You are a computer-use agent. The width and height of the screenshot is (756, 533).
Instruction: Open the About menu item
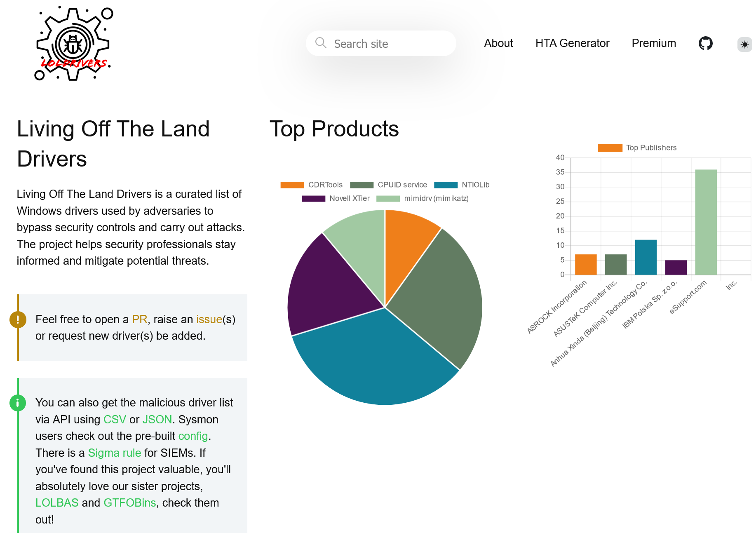click(498, 43)
